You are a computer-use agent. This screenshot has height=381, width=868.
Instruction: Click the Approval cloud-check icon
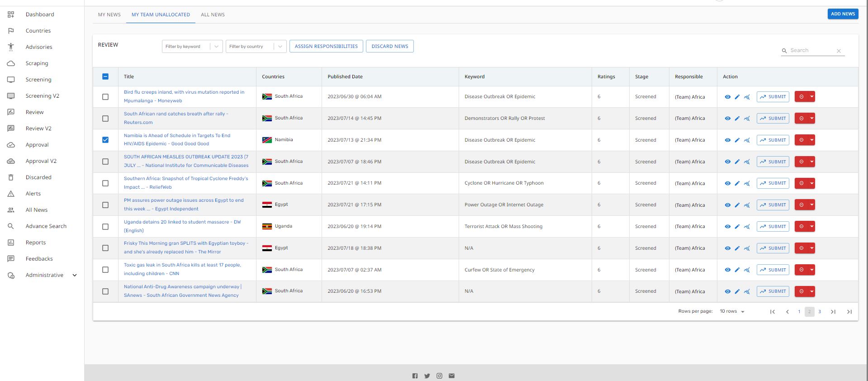point(11,145)
